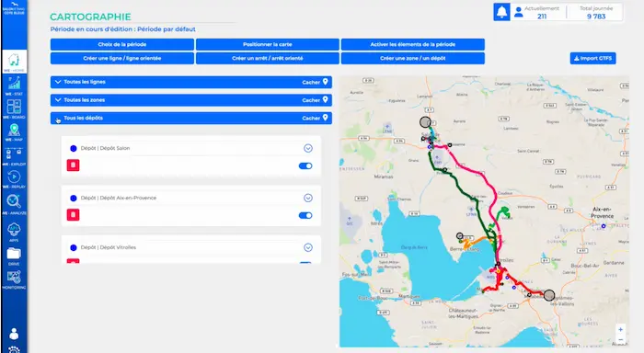644x353 pixels.
Task: Open the WE-MAP section
Action: [x=14, y=132]
